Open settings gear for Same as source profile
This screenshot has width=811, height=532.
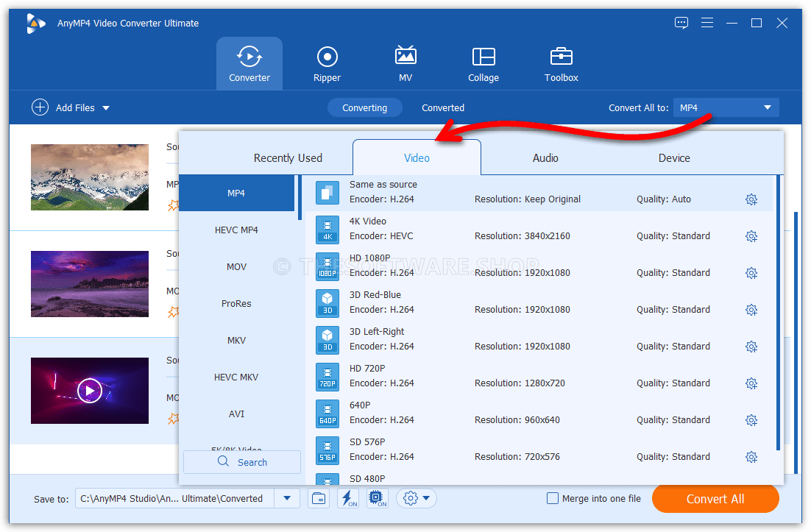tap(751, 199)
